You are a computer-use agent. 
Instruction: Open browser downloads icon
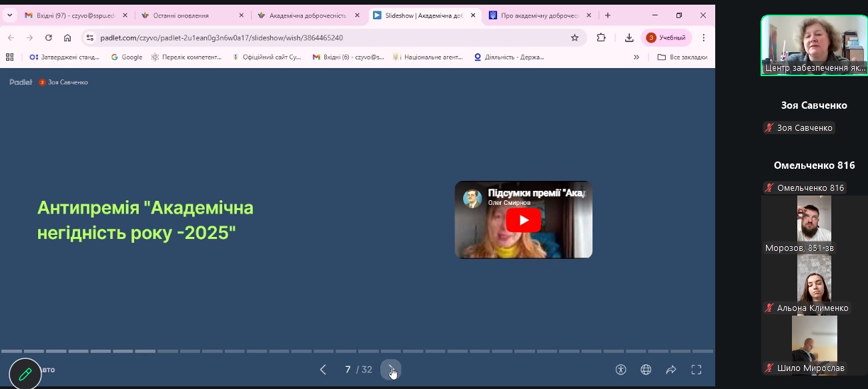[x=628, y=38]
